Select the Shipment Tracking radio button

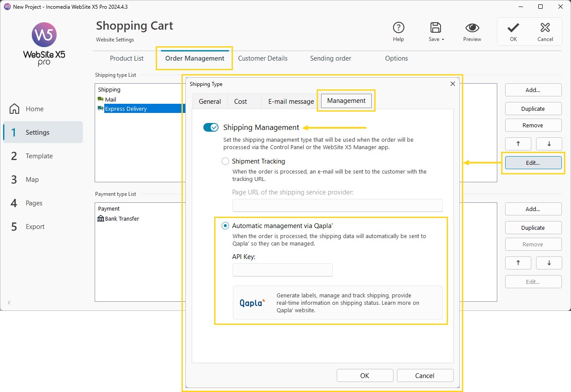(225, 161)
